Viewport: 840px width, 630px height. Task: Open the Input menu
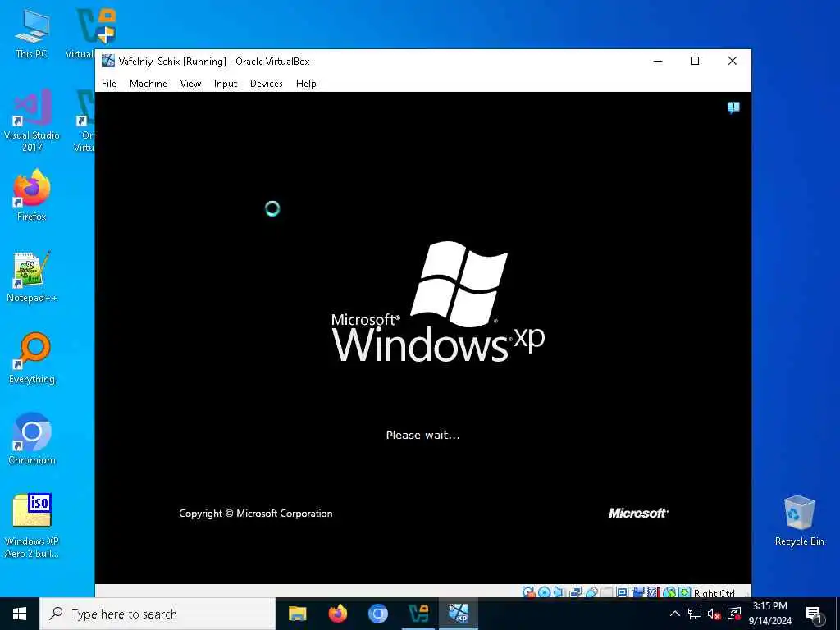[x=226, y=84]
